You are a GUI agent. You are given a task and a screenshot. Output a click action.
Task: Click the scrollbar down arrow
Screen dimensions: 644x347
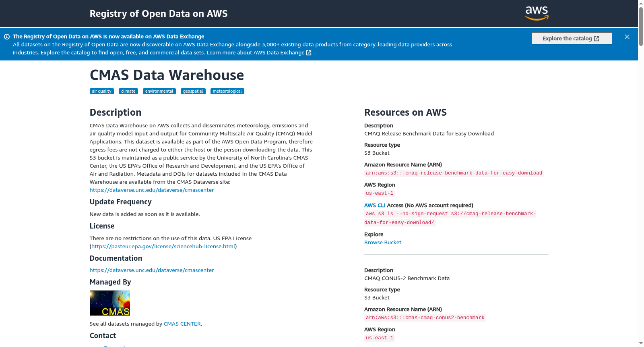(641, 344)
